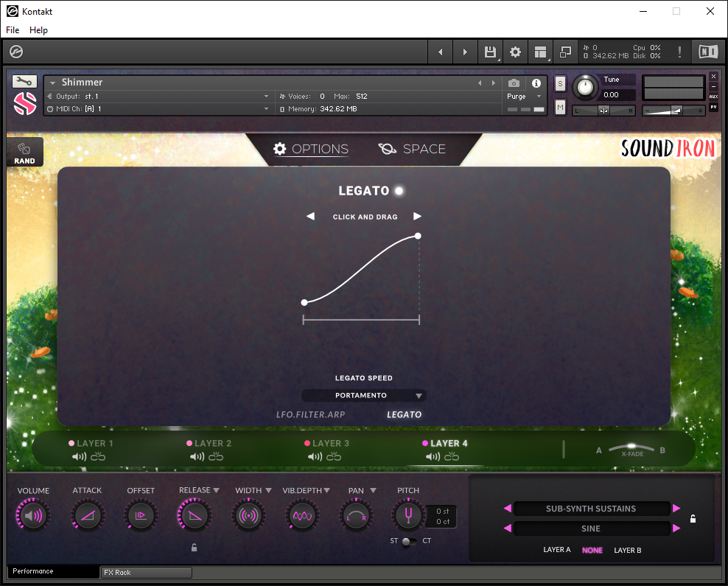Open instrument edit mode with the wrench icon

[x=24, y=82]
